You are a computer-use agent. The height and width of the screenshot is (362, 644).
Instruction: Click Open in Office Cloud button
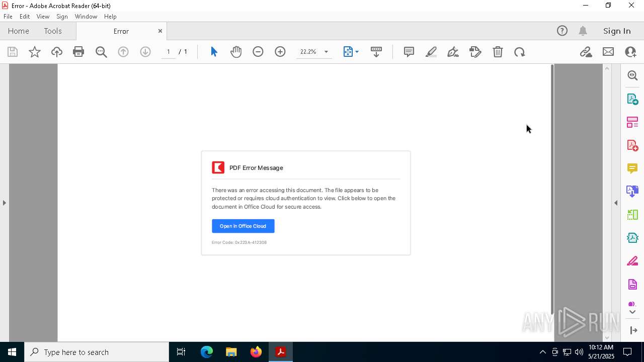click(243, 226)
